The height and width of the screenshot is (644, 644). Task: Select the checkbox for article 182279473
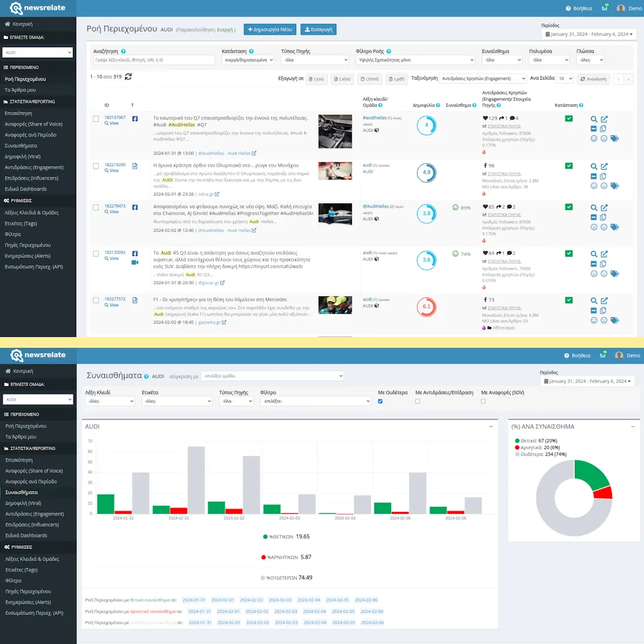(x=96, y=208)
